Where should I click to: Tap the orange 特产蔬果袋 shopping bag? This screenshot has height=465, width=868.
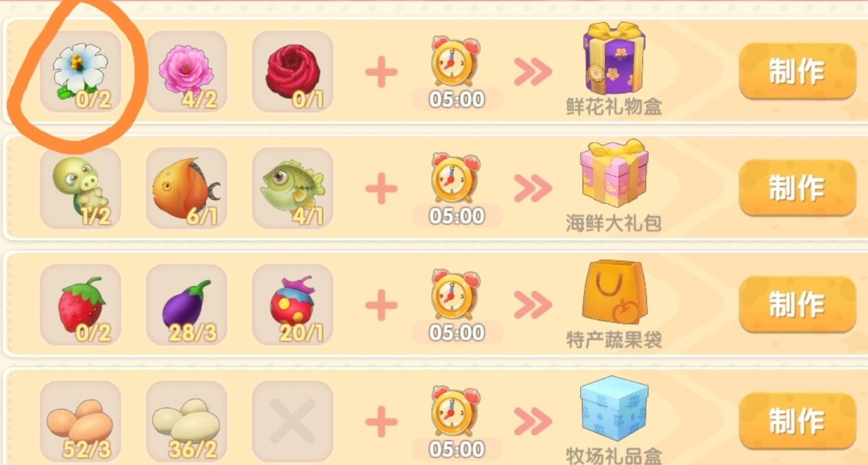pos(614,292)
